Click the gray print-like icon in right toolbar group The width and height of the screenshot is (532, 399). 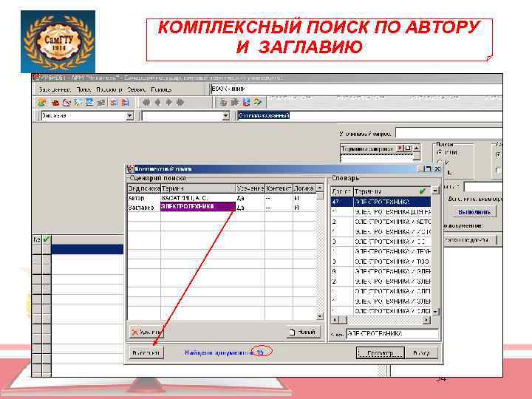point(223,102)
